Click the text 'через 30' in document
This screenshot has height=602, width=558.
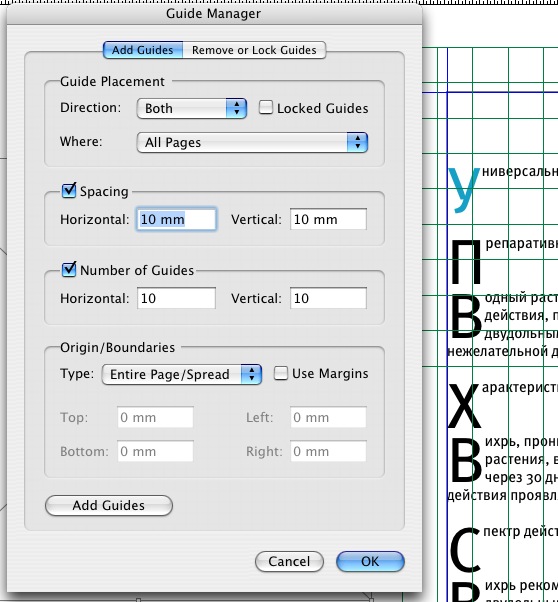click(513, 478)
